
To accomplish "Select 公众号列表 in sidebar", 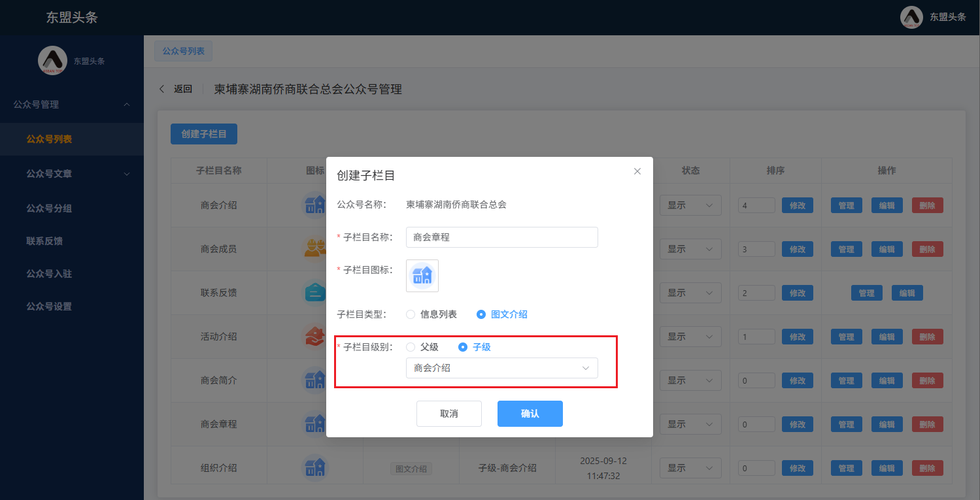I will point(72,139).
